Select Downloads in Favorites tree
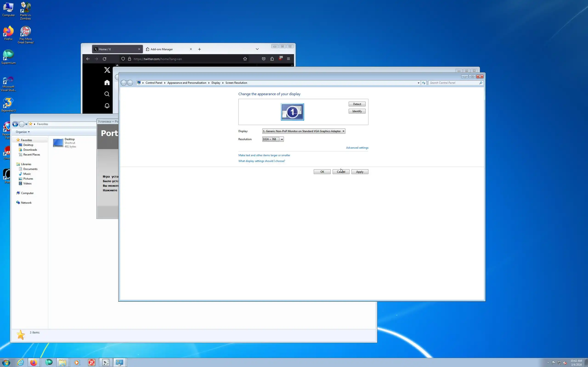Viewport: 588px width, 367px height. 30,150
